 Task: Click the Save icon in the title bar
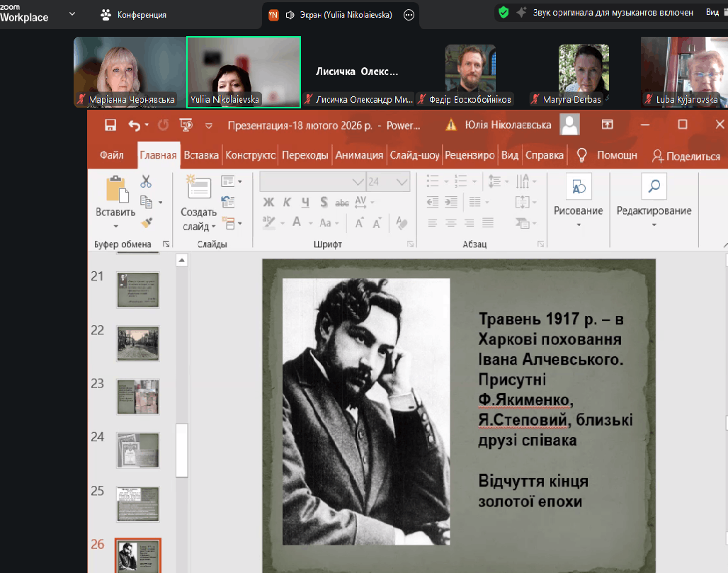click(x=110, y=125)
